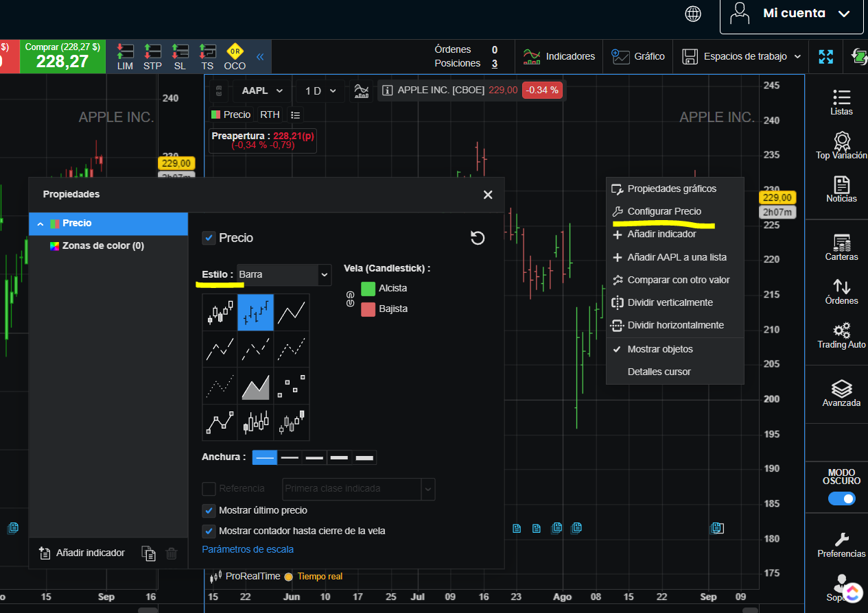Open Indicadores from the top toolbar
The image size is (868, 613).
tap(559, 56)
